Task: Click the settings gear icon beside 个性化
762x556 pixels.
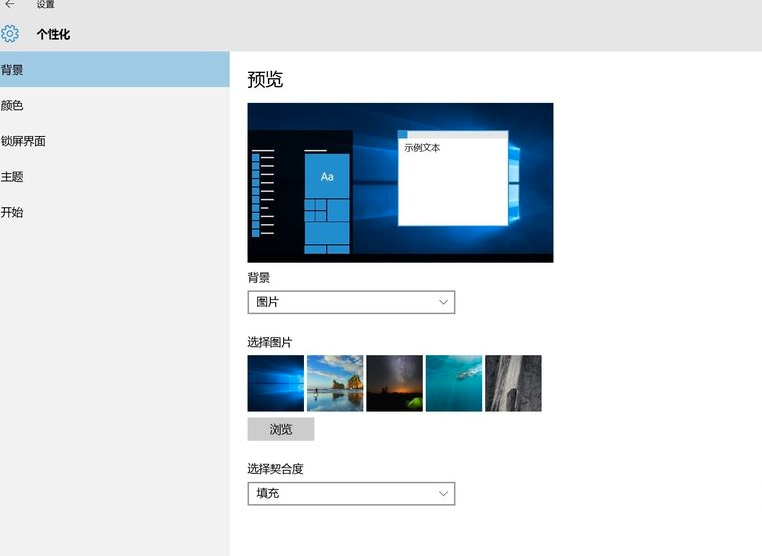Action: point(10,34)
